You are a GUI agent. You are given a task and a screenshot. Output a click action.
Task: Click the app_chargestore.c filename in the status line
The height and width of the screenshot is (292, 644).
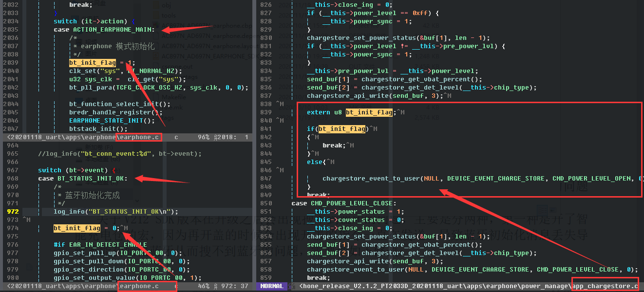605,286
